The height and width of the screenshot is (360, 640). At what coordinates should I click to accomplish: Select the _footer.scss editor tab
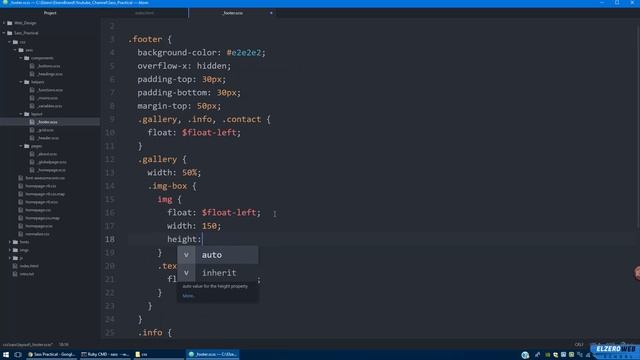click(232, 13)
